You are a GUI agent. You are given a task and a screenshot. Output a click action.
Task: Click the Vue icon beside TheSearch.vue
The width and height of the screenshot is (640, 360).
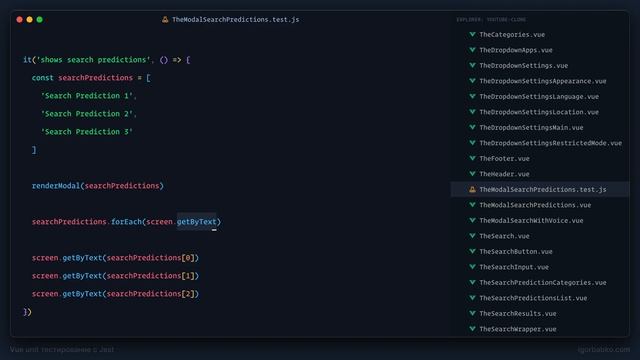[472, 236]
